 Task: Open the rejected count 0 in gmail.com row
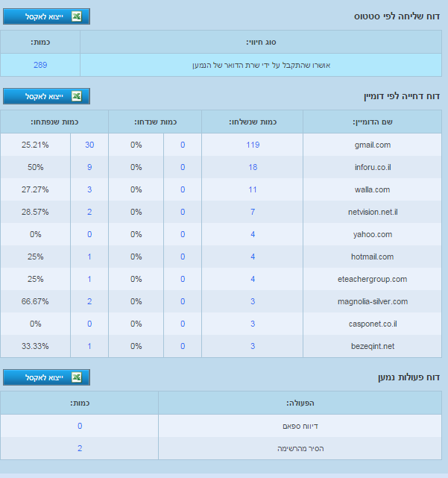pos(183,145)
